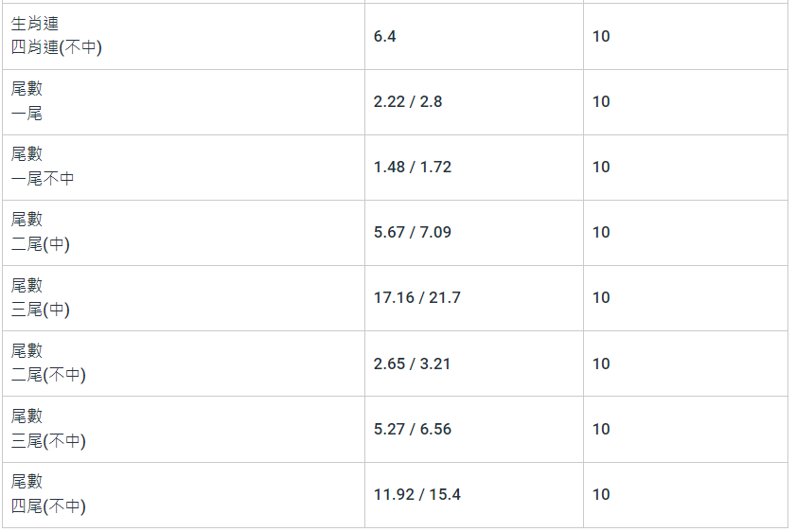Viewport: 796px width, 532px height.
Task: Select odds 17.16 / 21.7
Action: point(417,297)
